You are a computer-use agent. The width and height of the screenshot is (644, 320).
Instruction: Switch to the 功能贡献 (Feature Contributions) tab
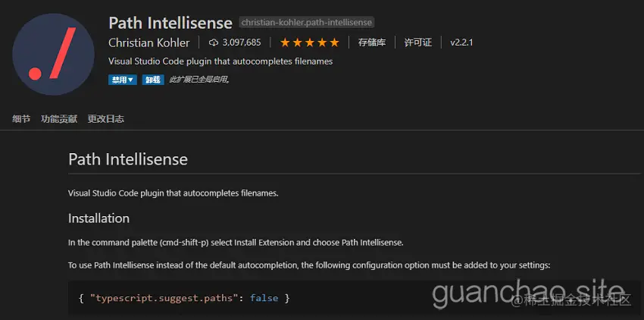(x=59, y=119)
